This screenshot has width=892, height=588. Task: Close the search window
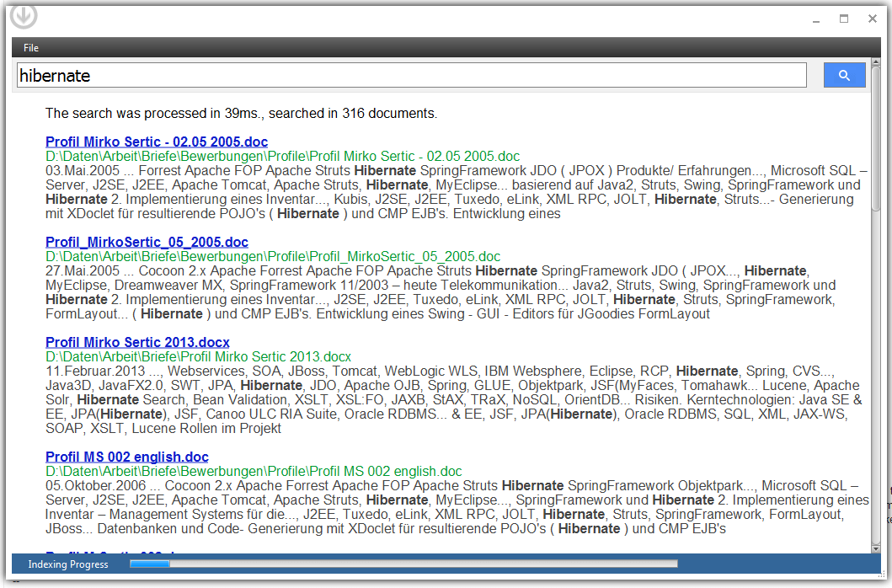point(872,19)
